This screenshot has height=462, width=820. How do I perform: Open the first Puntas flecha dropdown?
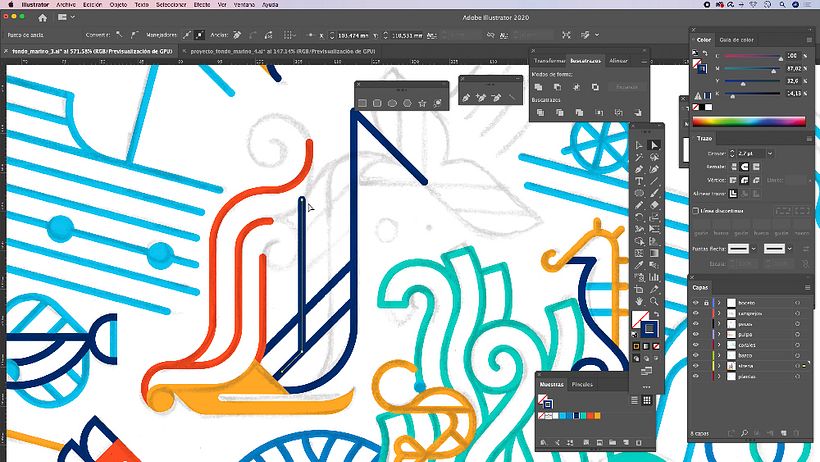pos(754,249)
